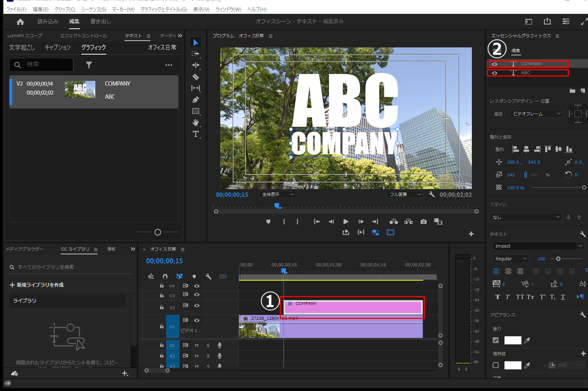Click the Export Frame camera icon
Viewport: 588px width, 391px height.
coord(423,222)
